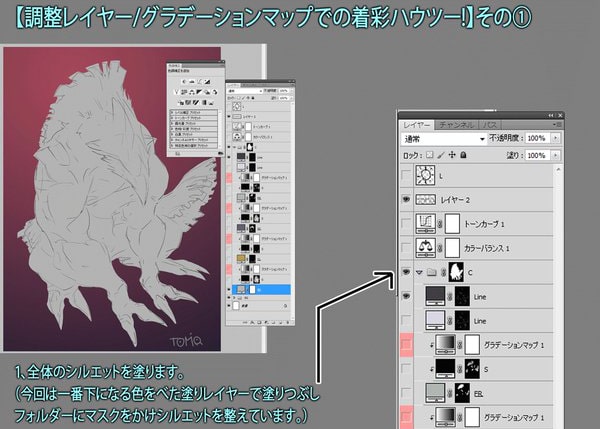The width and height of the screenshot is (600, 429).
Task: Click the layer name トーンカーブ 1
Action: 484,224
